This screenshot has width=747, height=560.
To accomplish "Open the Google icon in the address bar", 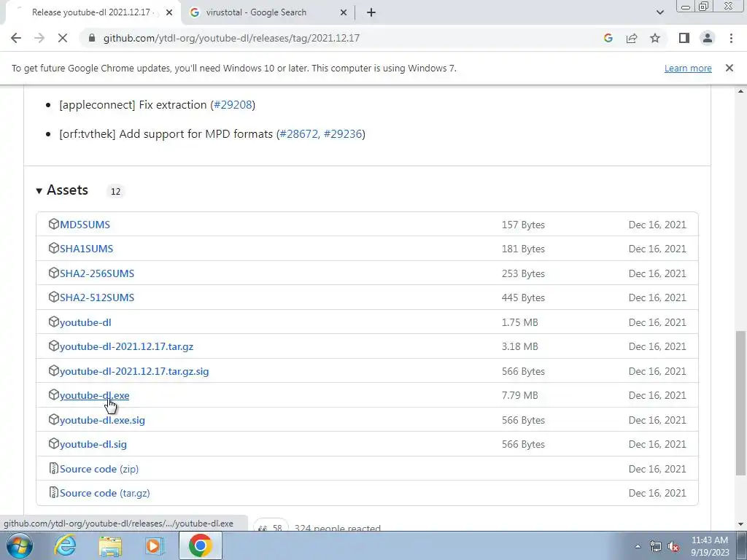I will coord(608,38).
